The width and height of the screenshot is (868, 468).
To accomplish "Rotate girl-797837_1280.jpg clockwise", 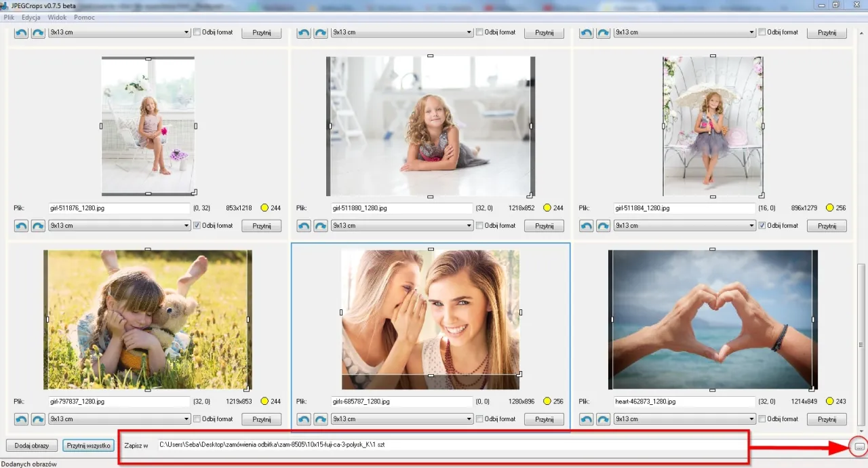I will pyautogui.click(x=38, y=419).
